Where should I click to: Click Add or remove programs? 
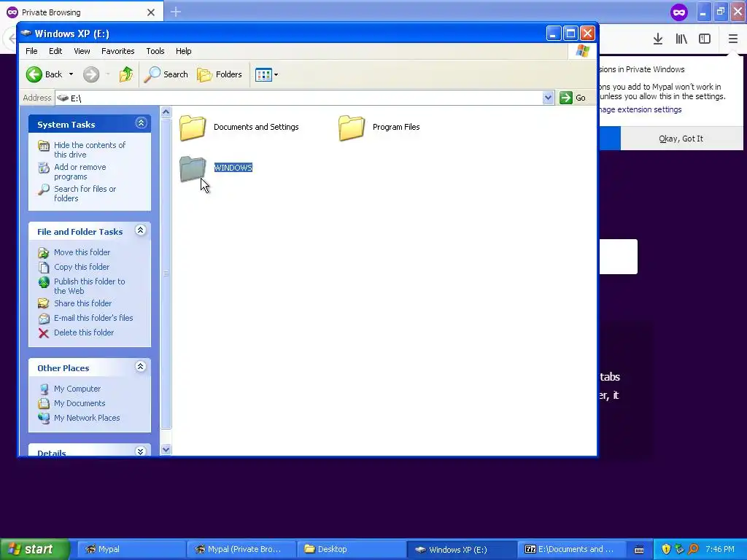coord(80,171)
